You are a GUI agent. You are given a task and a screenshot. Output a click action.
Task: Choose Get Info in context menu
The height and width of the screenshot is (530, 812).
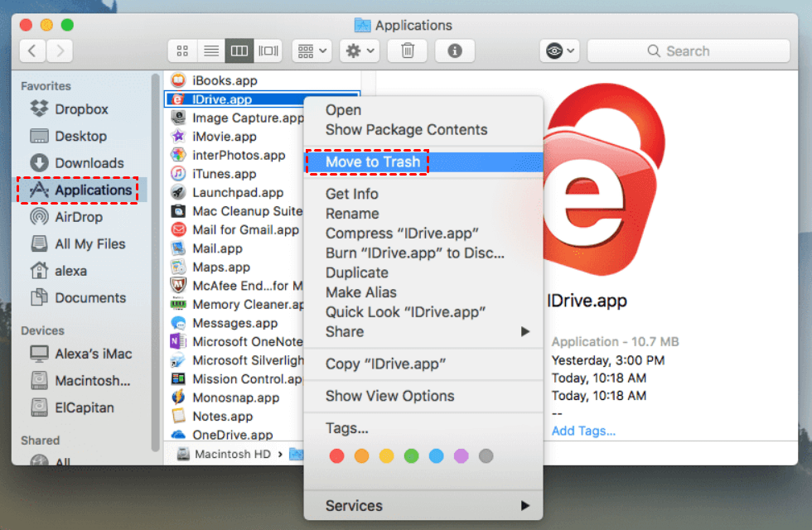point(423,194)
